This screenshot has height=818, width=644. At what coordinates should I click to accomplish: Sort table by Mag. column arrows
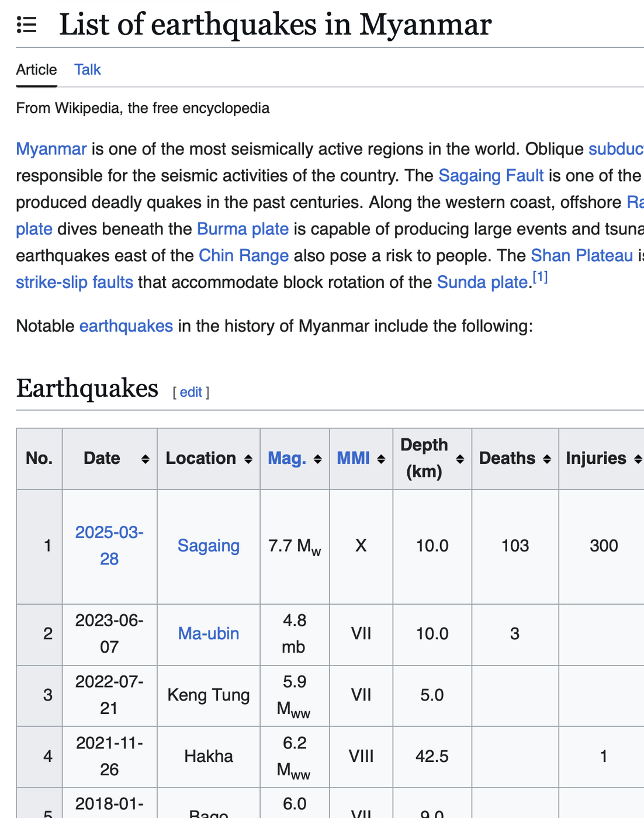(x=318, y=459)
